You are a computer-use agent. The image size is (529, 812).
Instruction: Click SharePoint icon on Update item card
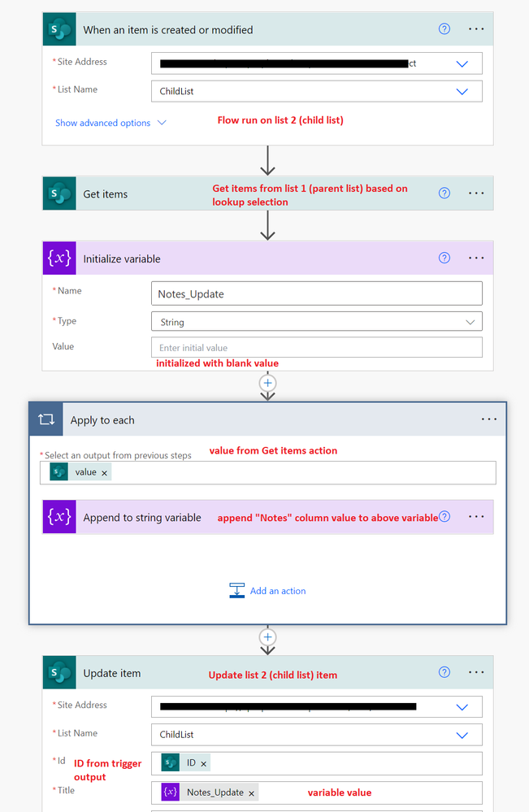tap(59, 673)
